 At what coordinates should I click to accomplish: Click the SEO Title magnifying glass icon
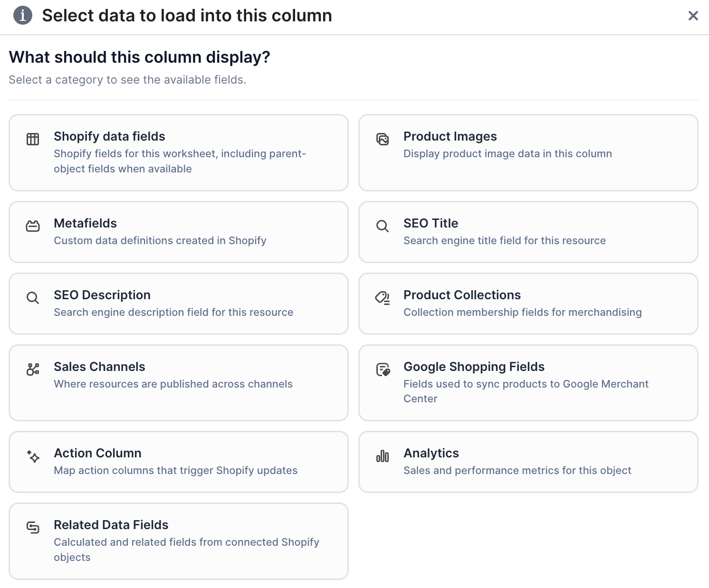click(x=382, y=226)
